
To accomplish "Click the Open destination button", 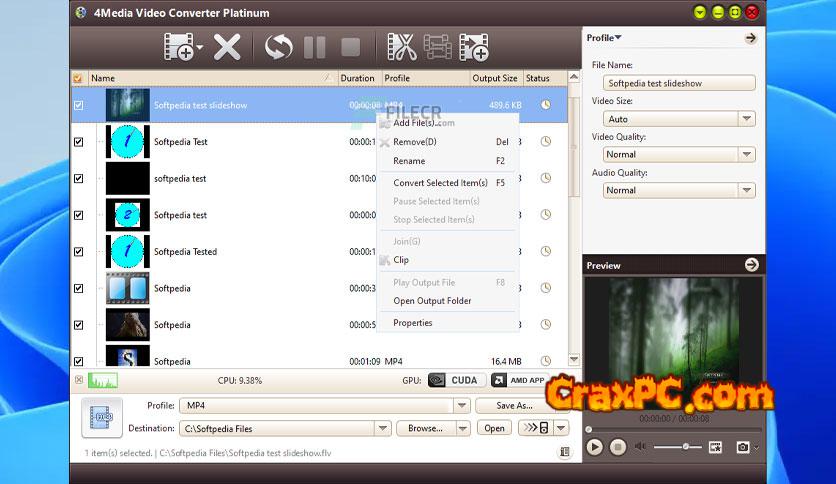I will point(494,428).
